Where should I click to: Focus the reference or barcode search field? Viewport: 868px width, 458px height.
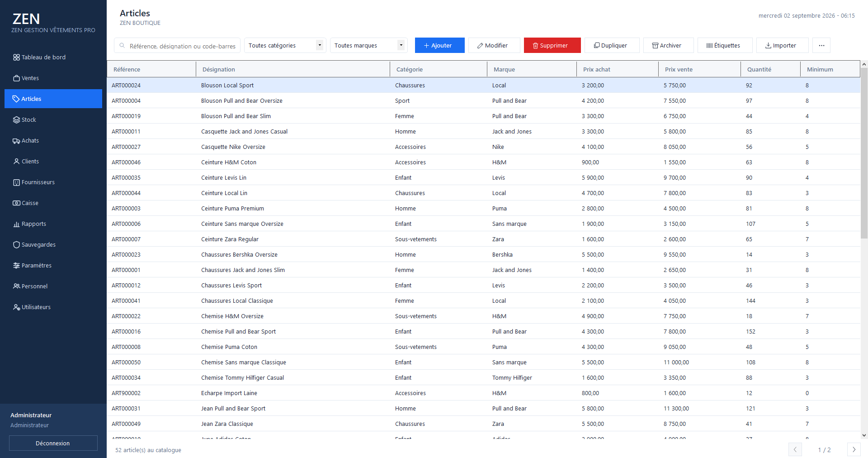177,46
